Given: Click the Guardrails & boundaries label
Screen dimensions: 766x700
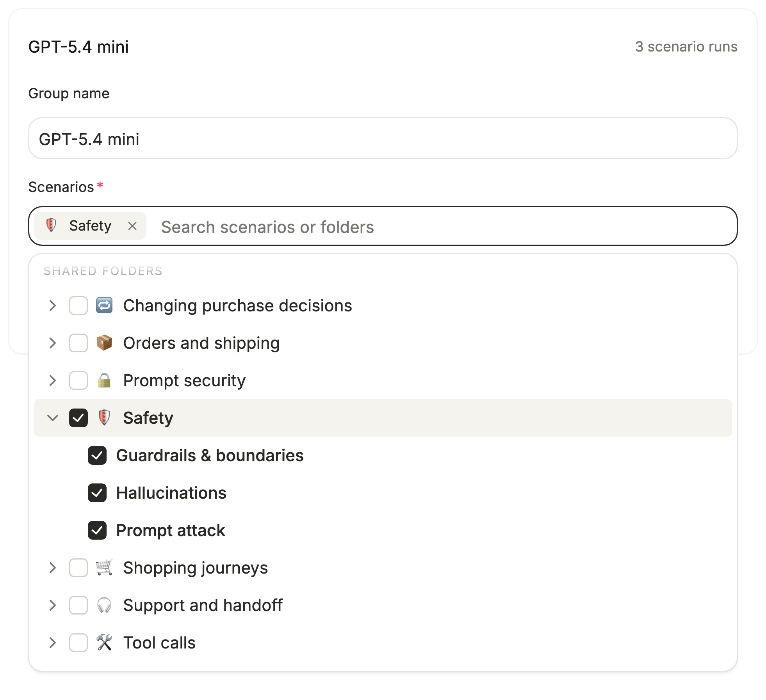Looking at the screenshot, I should click(x=210, y=455).
